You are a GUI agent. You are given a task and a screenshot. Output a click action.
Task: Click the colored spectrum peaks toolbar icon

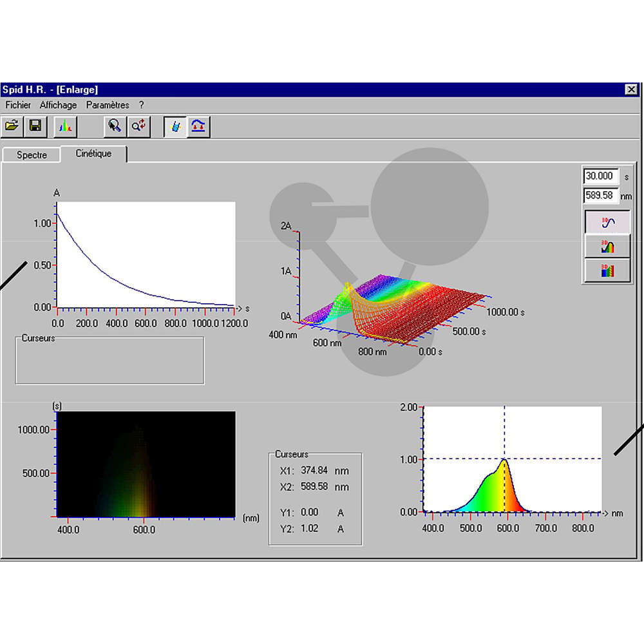[x=65, y=126]
